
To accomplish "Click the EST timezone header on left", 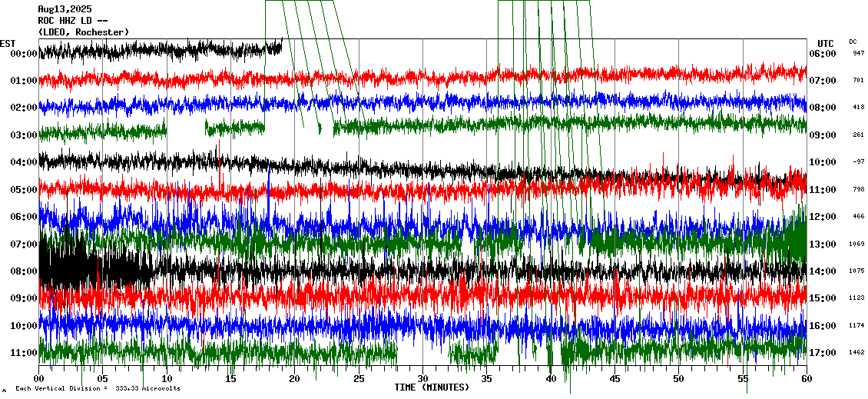I will coord(8,43).
